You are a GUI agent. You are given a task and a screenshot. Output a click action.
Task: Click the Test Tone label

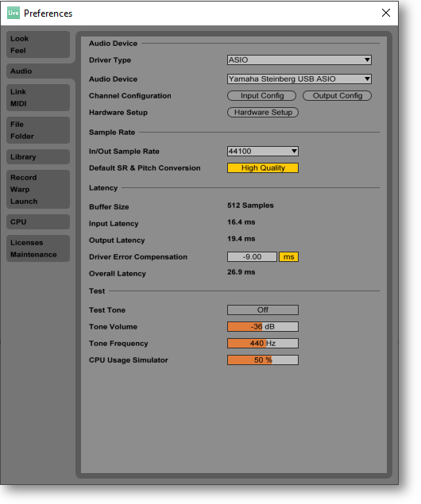coord(107,310)
